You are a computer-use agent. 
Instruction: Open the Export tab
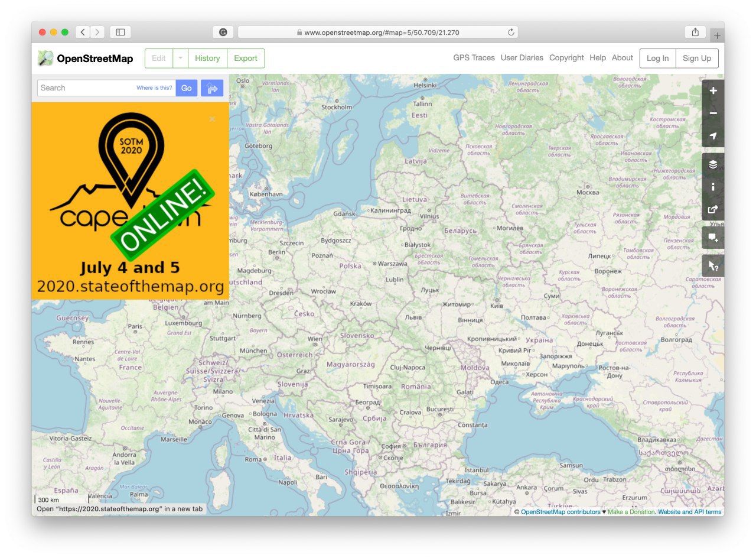pos(246,58)
